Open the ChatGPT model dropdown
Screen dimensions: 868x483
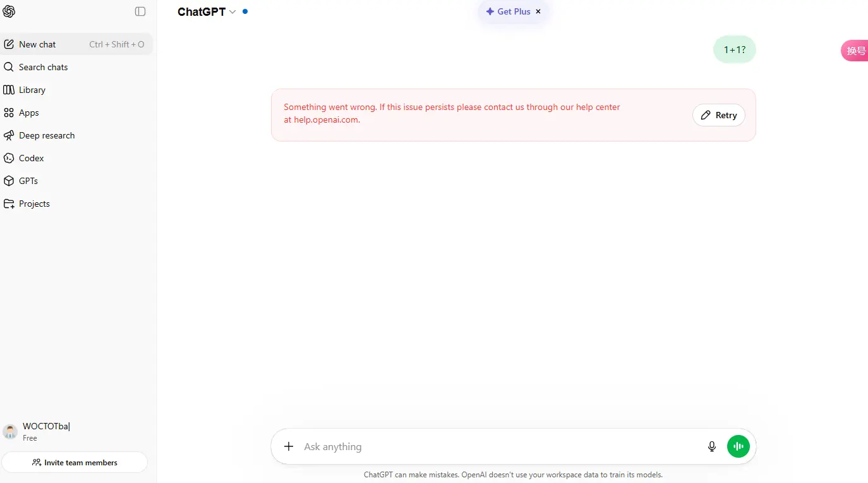(x=207, y=12)
